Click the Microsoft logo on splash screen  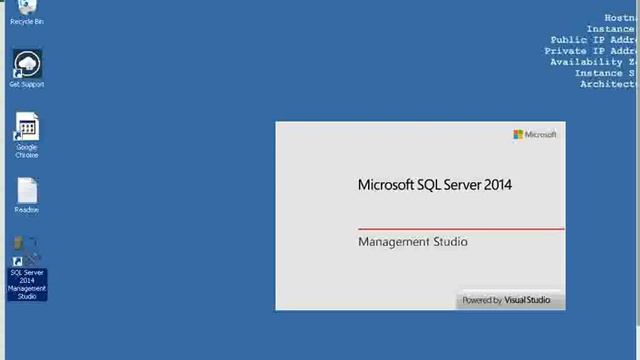tap(535, 134)
